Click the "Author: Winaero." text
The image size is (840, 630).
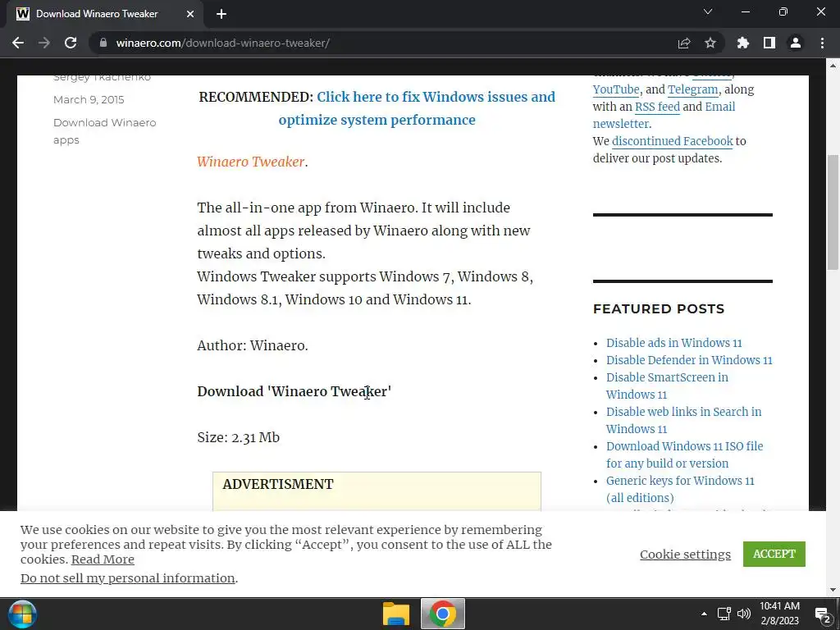(253, 345)
